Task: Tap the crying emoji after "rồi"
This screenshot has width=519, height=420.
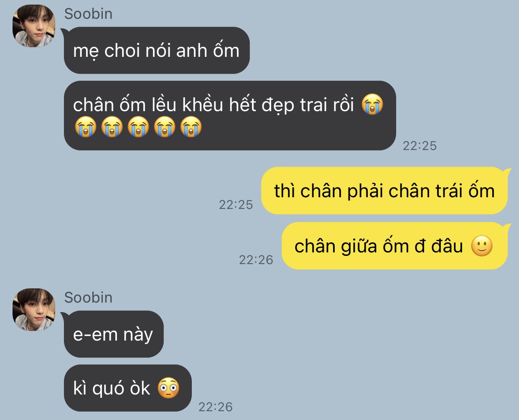Action: 372,104
